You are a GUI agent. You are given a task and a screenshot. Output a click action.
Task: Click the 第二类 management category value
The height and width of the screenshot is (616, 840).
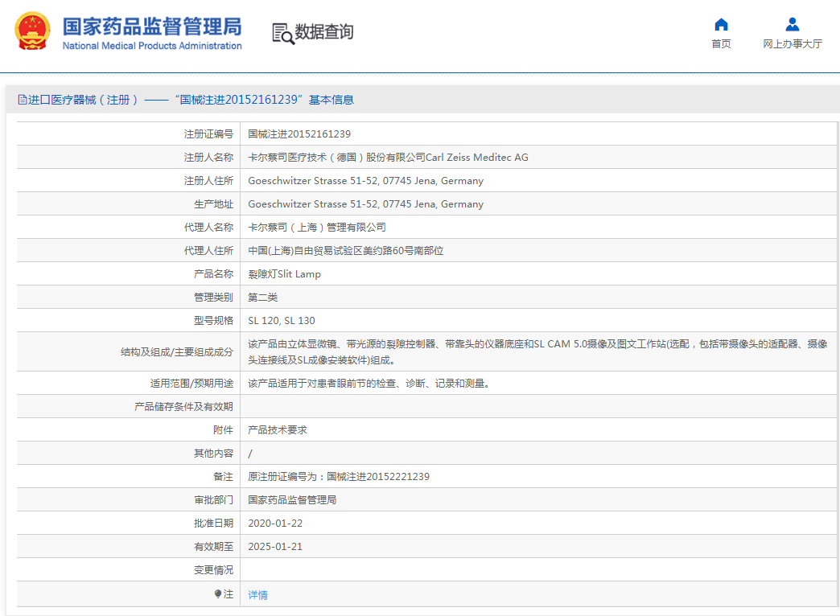[262, 298]
